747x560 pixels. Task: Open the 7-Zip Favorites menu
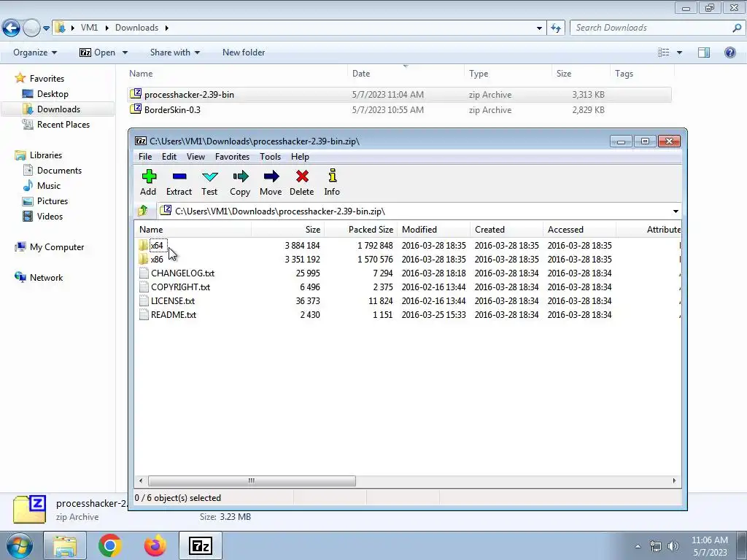pos(233,157)
